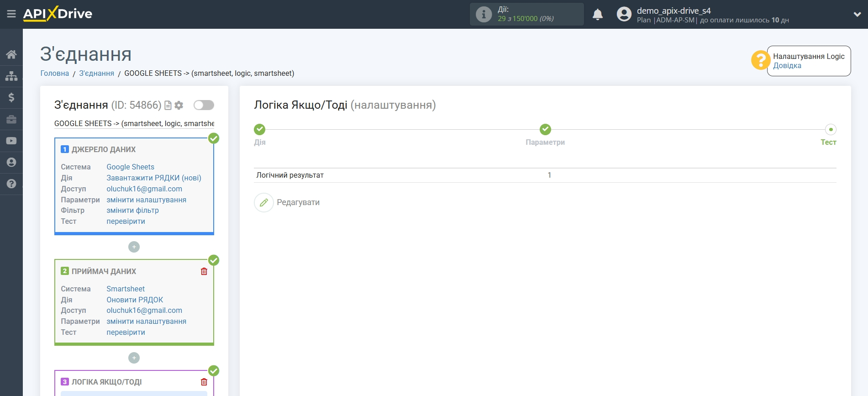868x396 pixels.
Task: Open the user profile sidebar icon
Action: pyautogui.click(x=11, y=162)
